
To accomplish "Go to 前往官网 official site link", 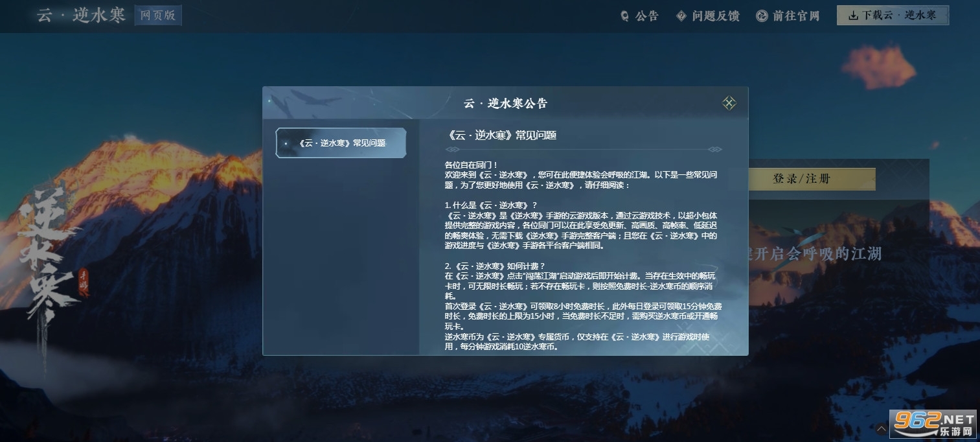I will pyautogui.click(x=796, y=16).
